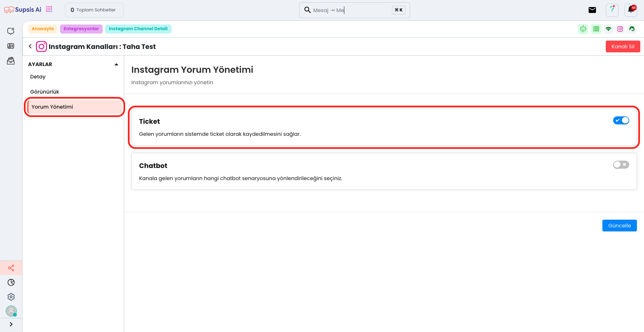Click the ⌘K shortcut badge
Viewport: 644px width, 332px height.
coord(399,10)
